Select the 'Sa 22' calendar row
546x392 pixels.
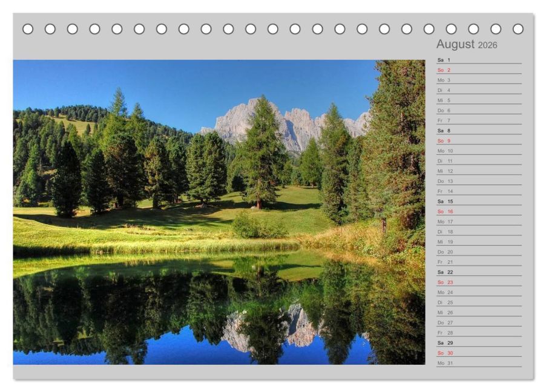point(479,272)
